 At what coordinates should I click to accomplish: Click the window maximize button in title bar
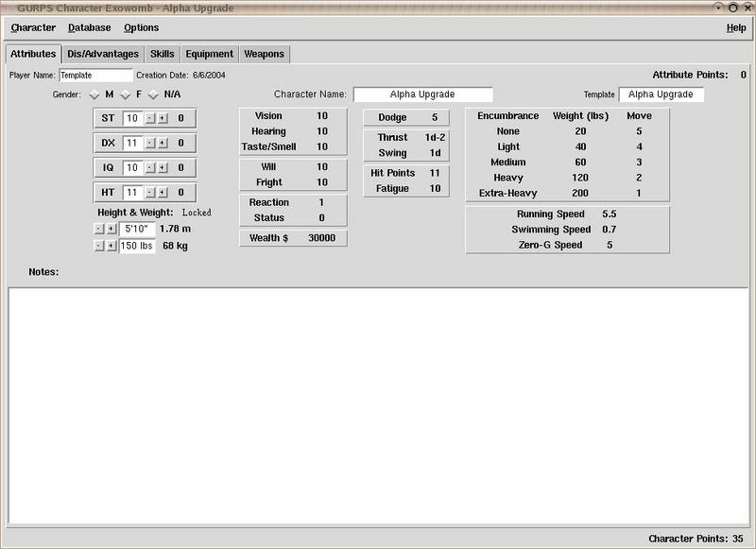(733, 8)
